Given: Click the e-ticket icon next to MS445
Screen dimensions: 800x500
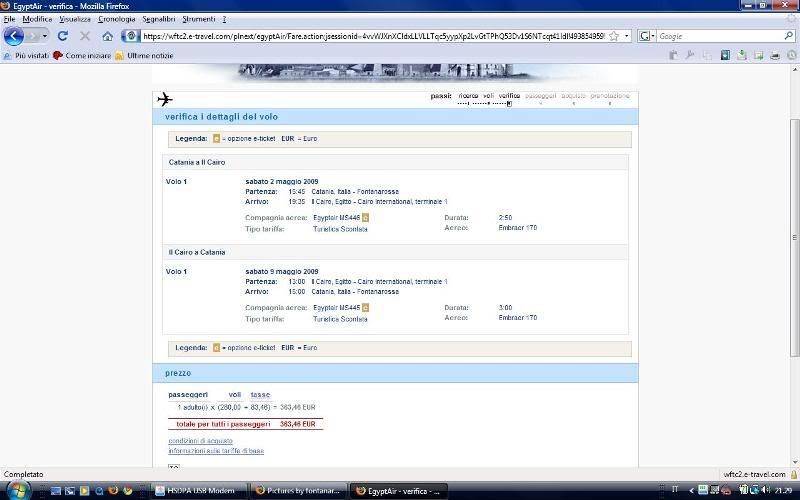Looking at the screenshot, I should click(x=365, y=308).
